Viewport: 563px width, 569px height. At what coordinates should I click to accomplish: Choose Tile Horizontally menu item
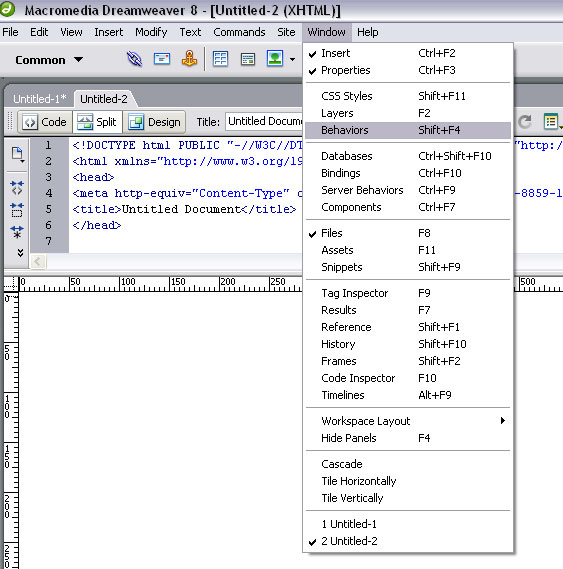408,481
